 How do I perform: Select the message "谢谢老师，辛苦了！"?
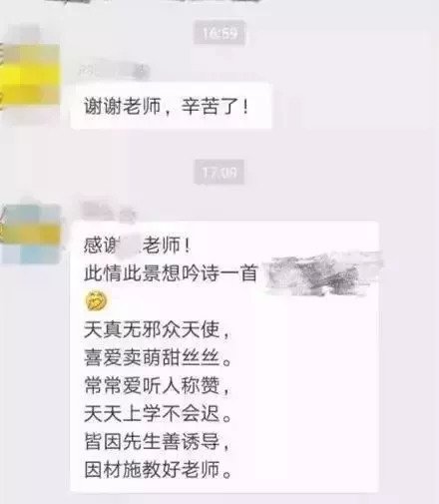[171, 106]
